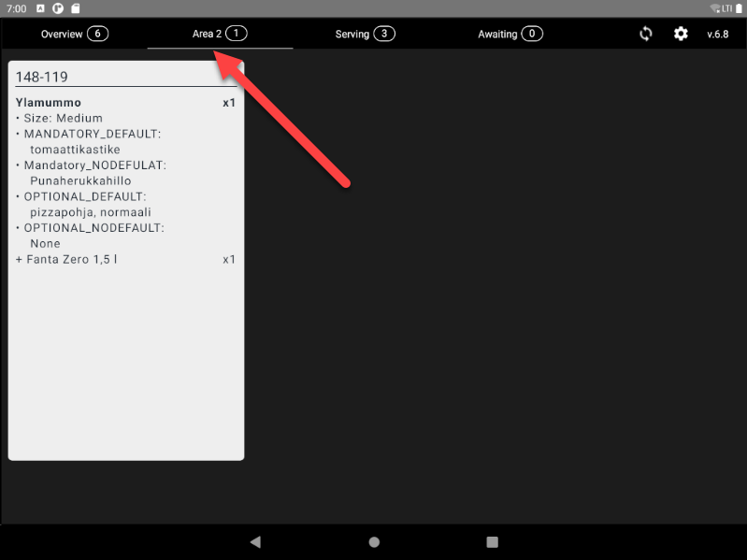Viewport: 747px width, 560px height.
Task: Click the version label v.6.8
Action: pos(717,35)
